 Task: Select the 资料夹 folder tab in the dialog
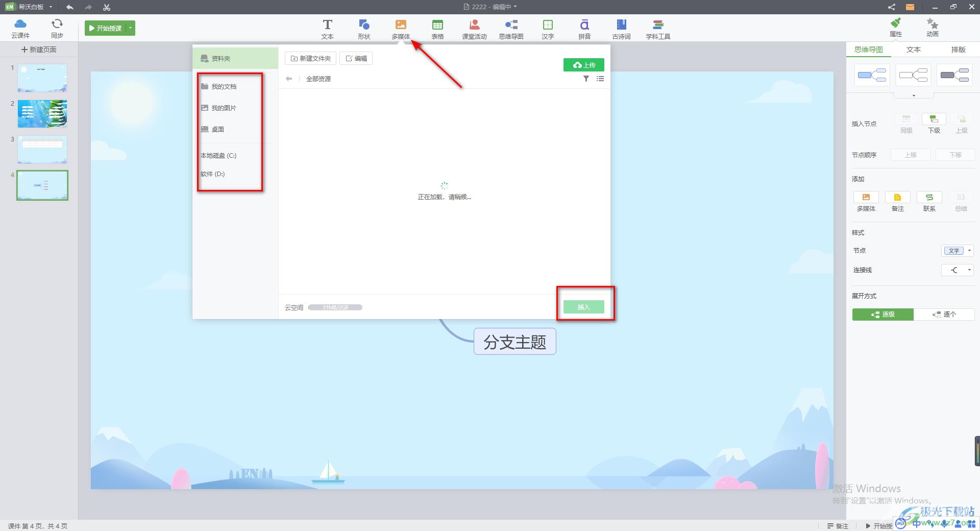[x=235, y=58]
